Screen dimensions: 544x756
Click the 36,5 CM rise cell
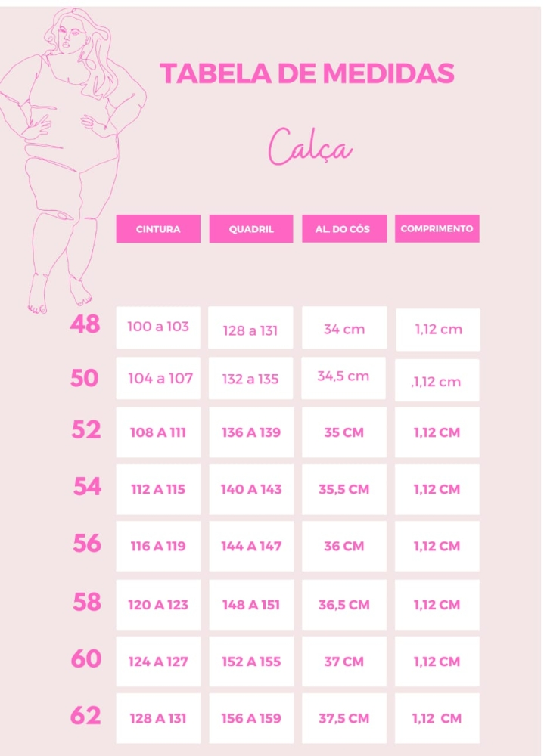[343, 605]
